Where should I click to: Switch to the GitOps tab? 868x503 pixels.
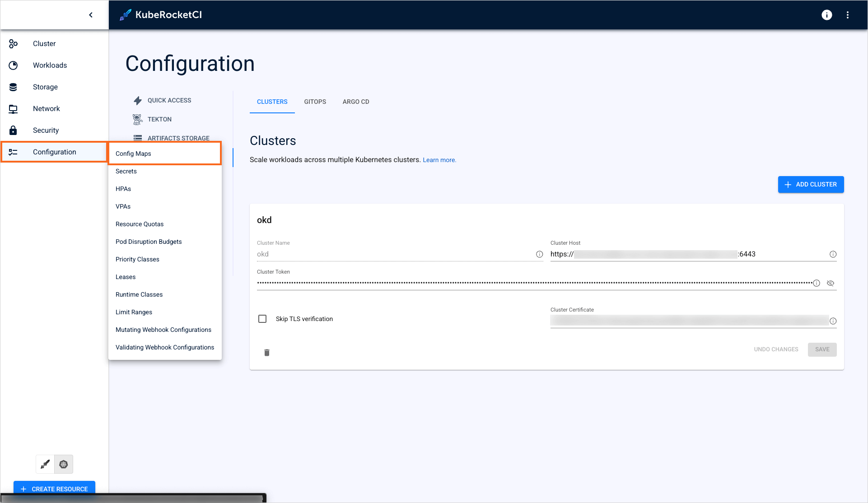(315, 102)
